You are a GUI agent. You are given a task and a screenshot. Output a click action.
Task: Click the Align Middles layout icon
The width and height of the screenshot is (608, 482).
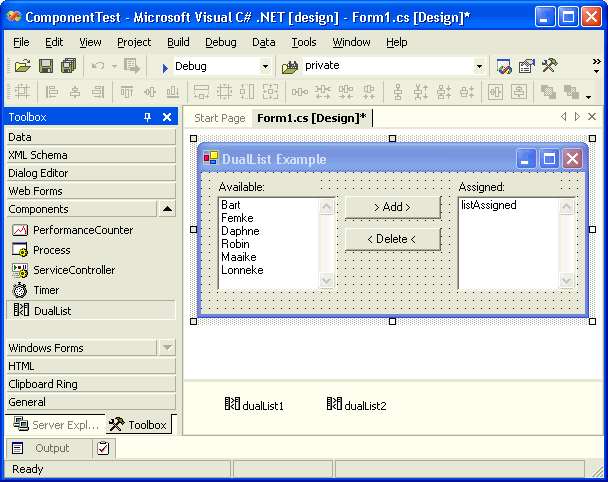pos(150,92)
